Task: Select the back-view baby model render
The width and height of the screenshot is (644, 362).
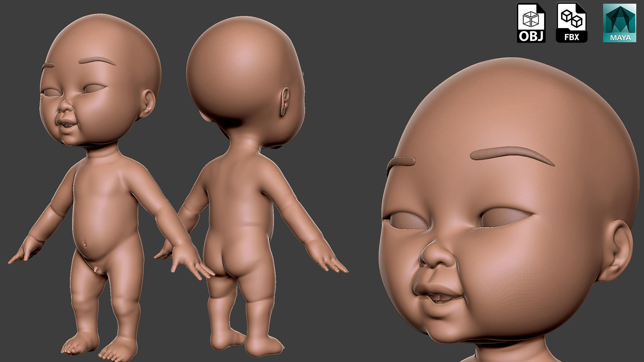Action: 252,186
